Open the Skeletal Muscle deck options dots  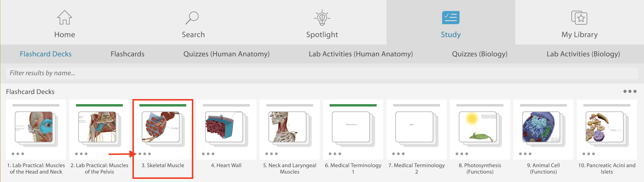point(145,154)
